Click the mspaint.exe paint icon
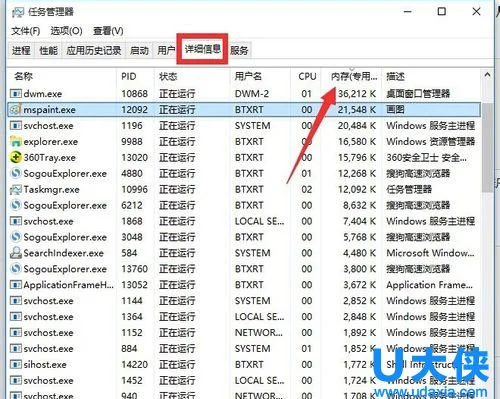Viewport: 500px width, 399px height. tap(16, 110)
